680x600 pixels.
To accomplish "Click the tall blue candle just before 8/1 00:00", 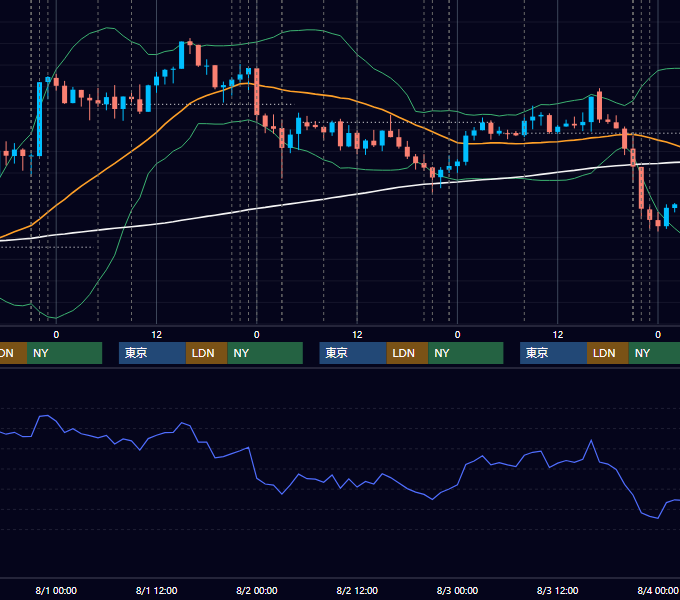I will [39, 119].
